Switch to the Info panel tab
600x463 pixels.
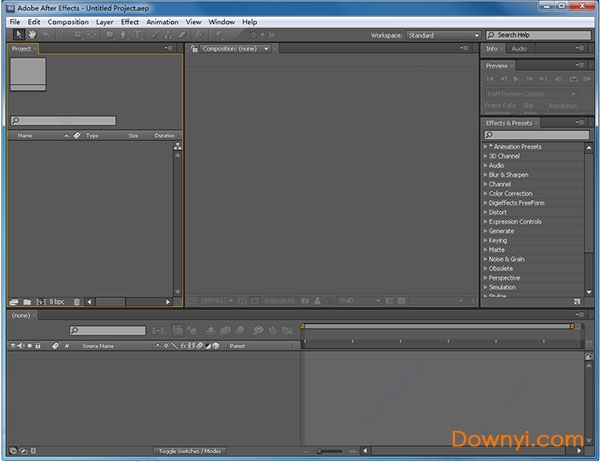click(x=492, y=49)
